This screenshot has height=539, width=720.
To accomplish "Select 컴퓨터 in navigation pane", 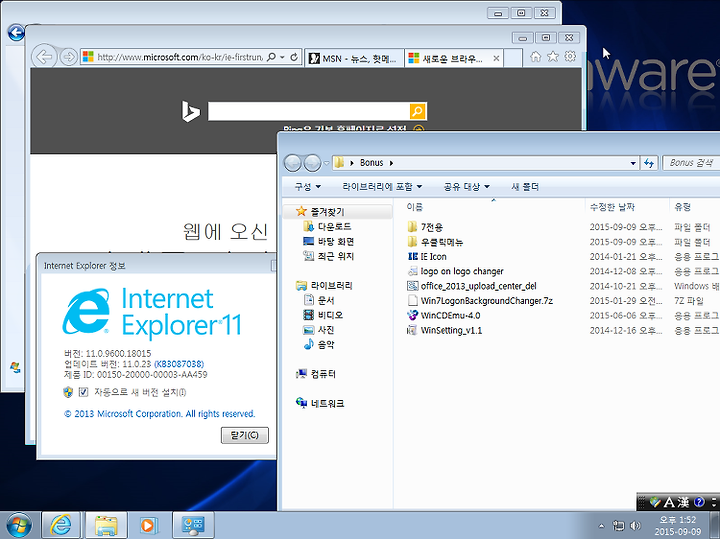I will point(316,374).
